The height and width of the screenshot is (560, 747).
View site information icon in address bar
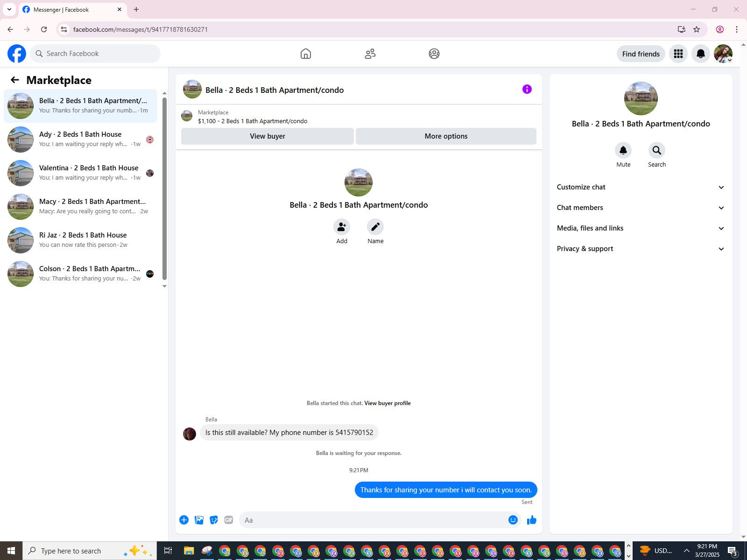click(x=64, y=29)
